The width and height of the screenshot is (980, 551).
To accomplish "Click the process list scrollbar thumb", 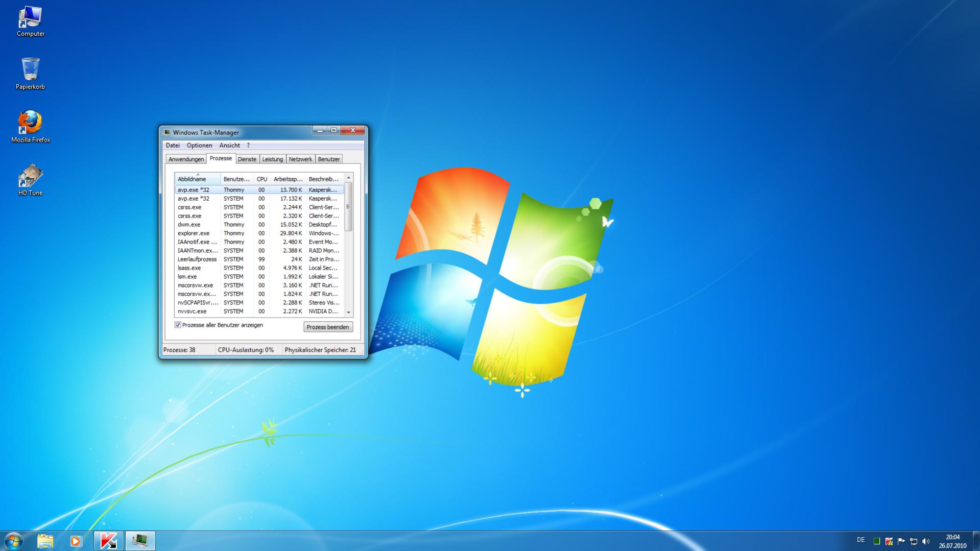I will click(x=349, y=206).
